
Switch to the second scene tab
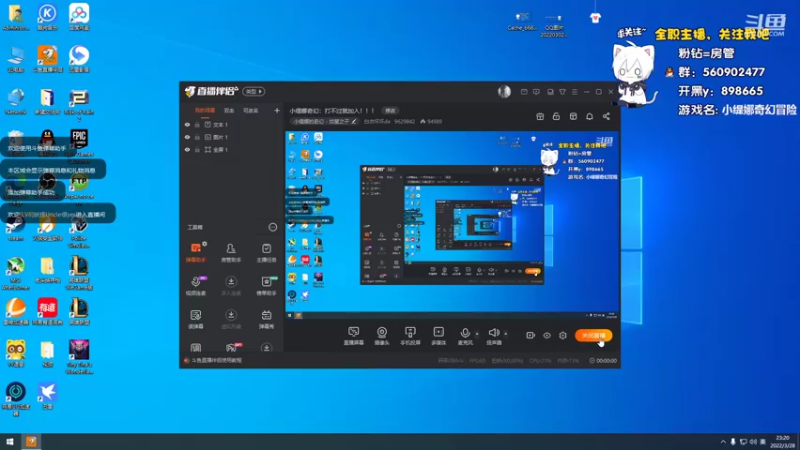point(229,110)
